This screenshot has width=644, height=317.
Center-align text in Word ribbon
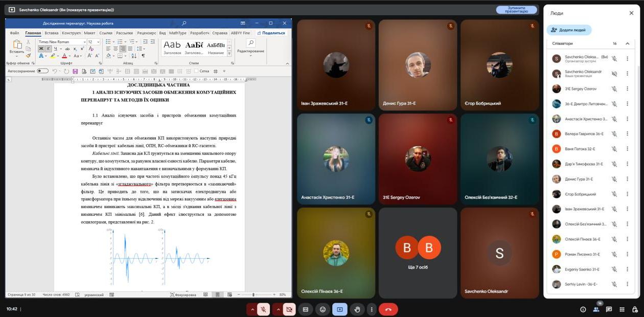click(116, 49)
